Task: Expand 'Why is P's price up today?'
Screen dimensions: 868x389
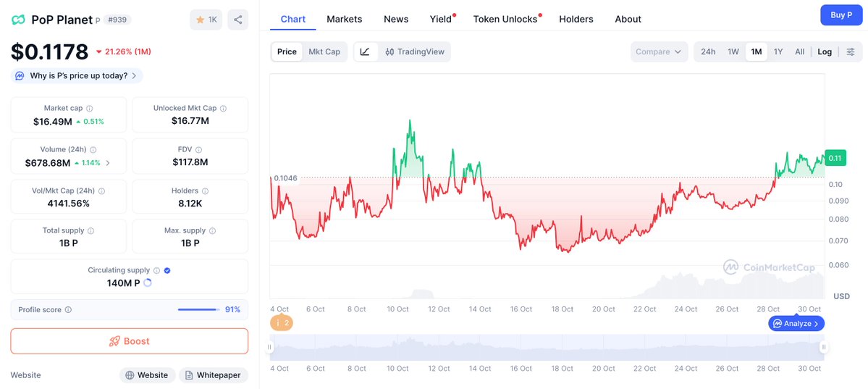Action: point(77,75)
